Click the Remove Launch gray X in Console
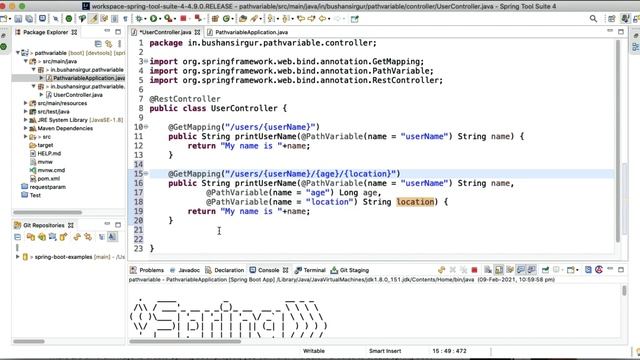 click(x=453, y=270)
